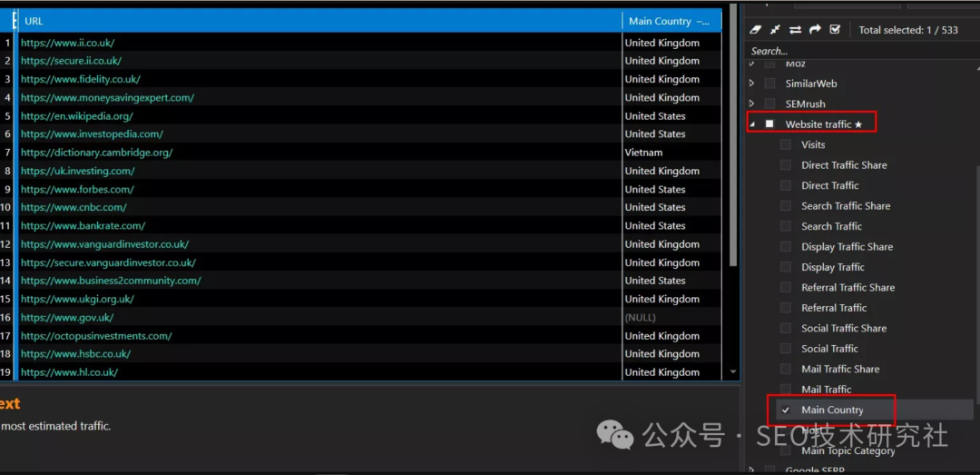The height and width of the screenshot is (475, 980).
Task: Expand the SimilarWeb tree node
Action: click(752, 84)
